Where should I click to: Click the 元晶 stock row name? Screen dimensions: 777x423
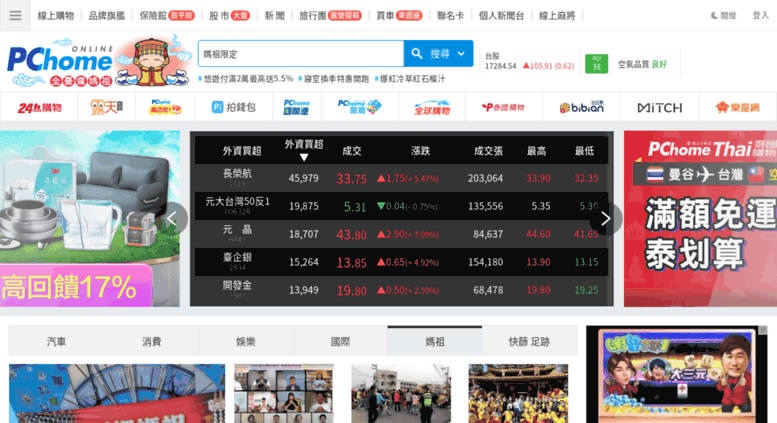(x=237, y=229)
